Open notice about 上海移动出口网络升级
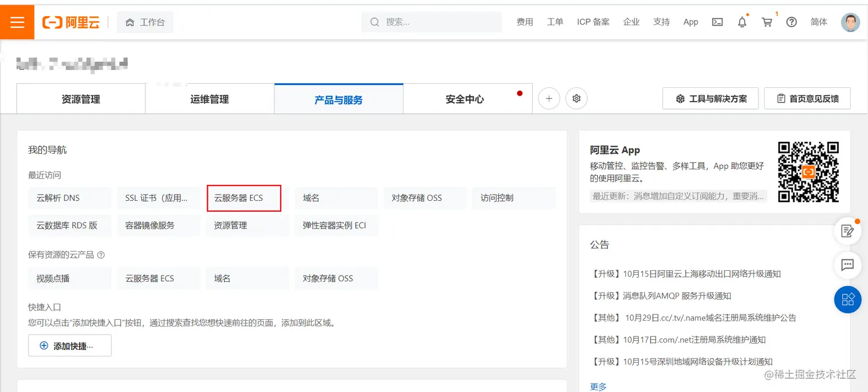 685,274
